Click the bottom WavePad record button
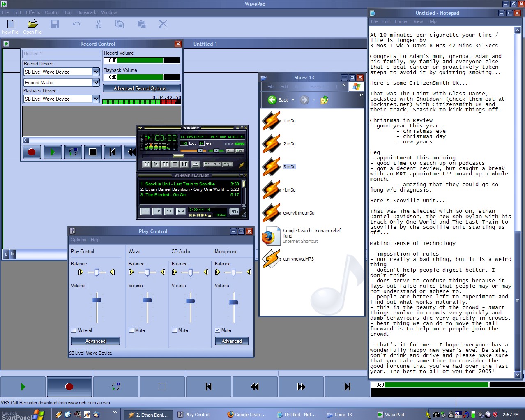 pos(69,386)
